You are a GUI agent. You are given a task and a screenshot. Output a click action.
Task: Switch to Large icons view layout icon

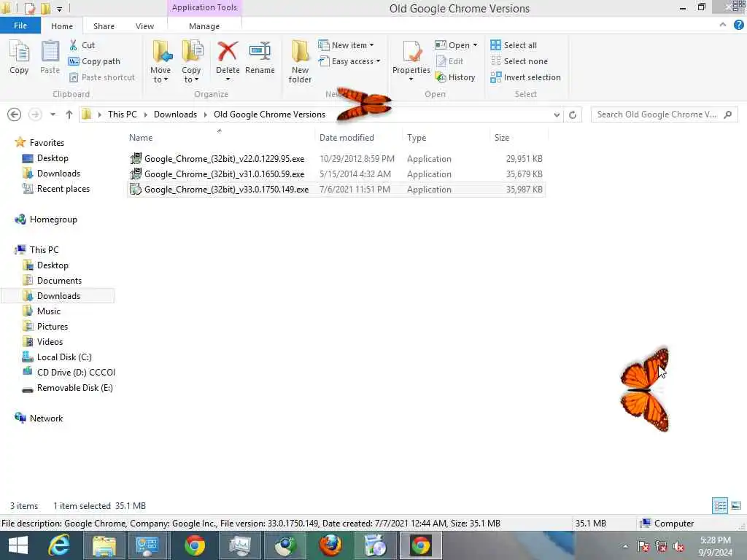(736, 506)
